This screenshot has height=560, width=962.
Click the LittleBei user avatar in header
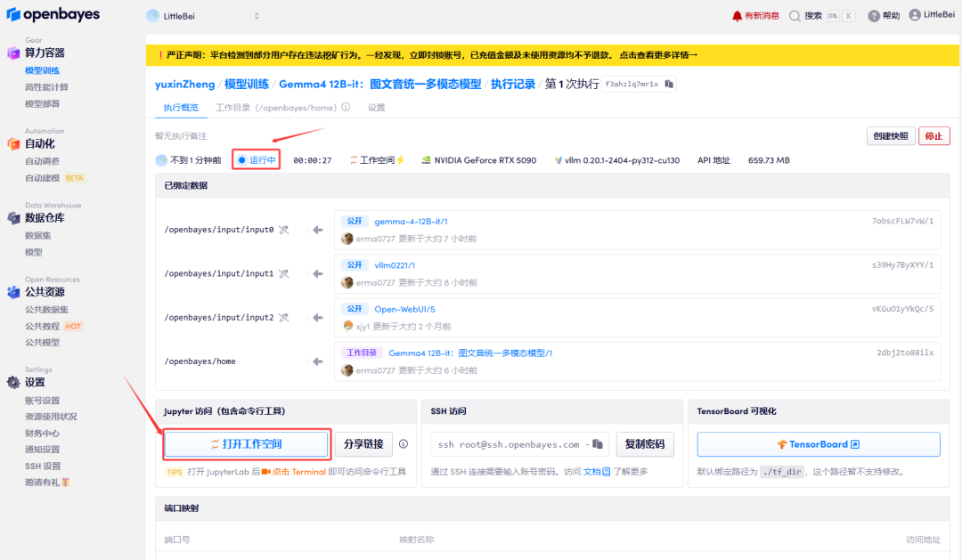(x=915, y=15)
